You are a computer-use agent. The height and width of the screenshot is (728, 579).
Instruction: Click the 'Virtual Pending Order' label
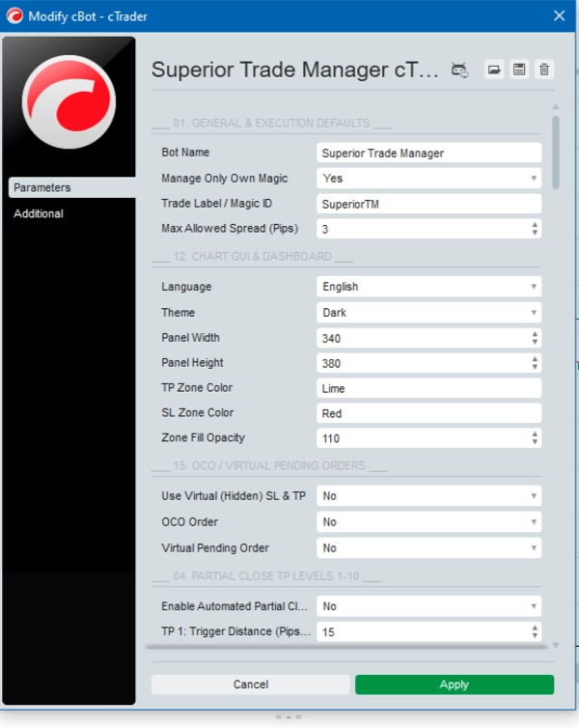[215, 547]
